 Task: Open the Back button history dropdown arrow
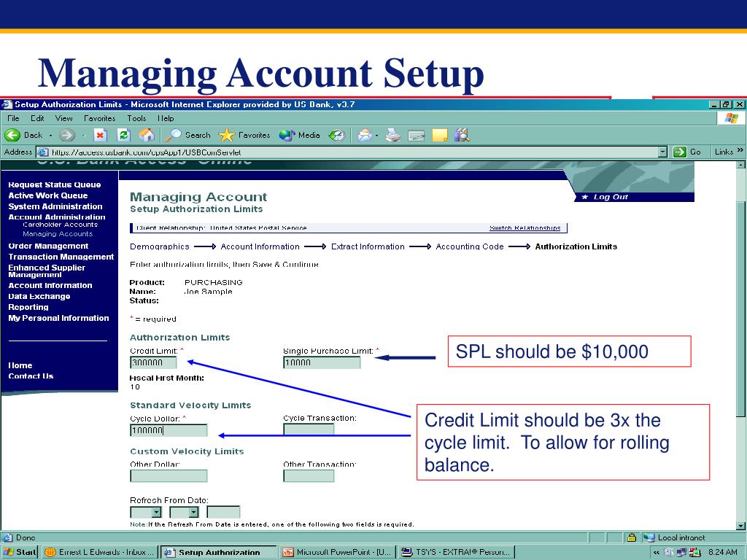click(50, 136)
